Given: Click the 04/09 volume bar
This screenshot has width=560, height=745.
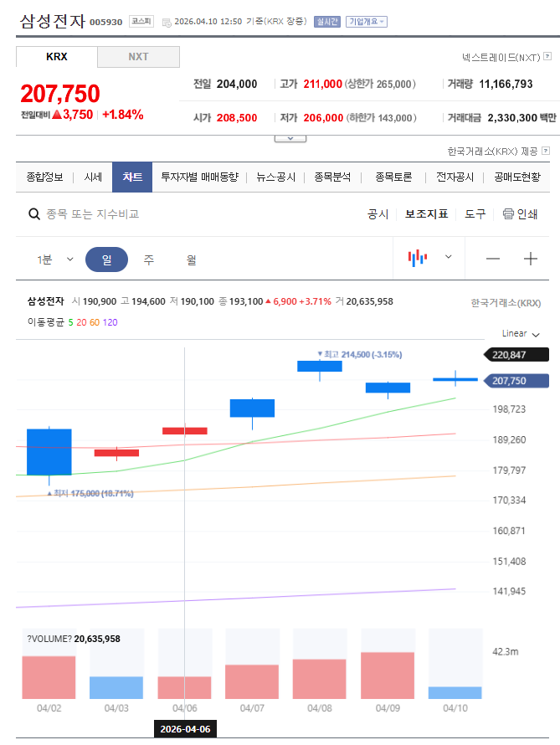Looking at the screenshot, I should [388, 676].
